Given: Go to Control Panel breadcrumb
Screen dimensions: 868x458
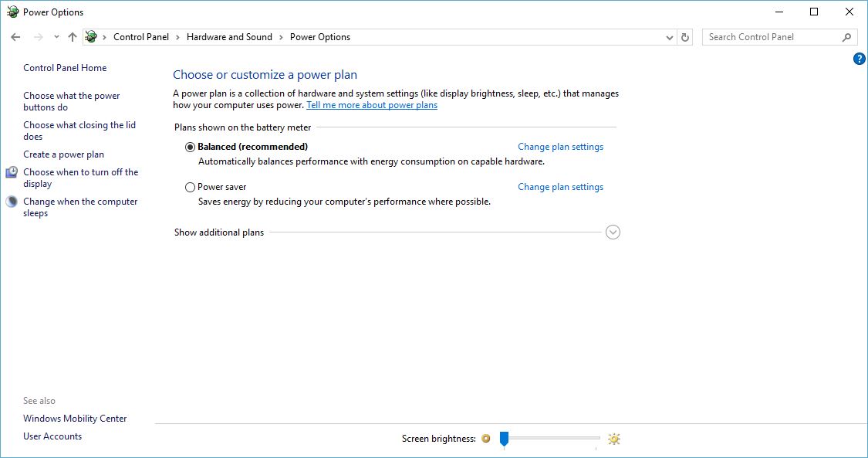Looking at the screenshot, I should click(x=141, y=37).
